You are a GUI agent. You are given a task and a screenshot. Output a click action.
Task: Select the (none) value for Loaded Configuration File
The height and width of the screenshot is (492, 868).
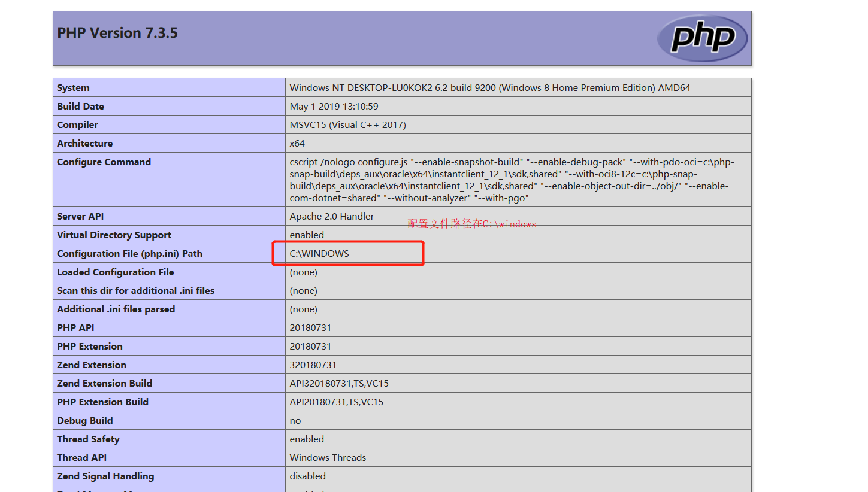[304, 272]
